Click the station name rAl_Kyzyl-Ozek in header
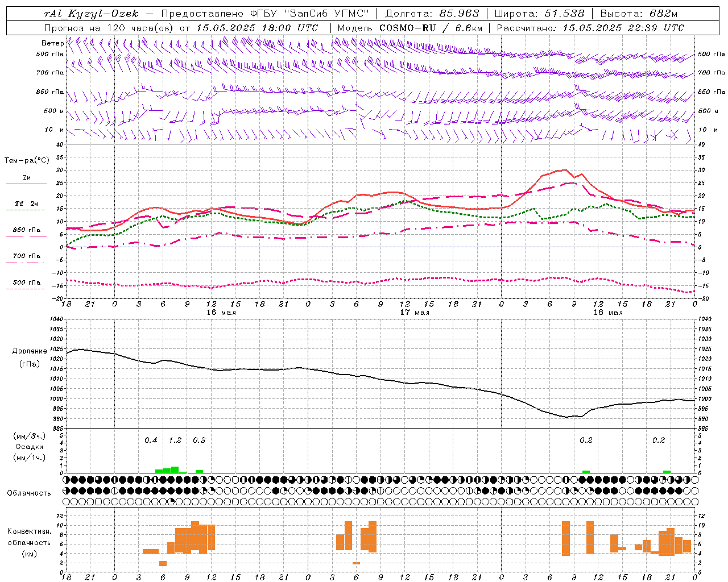The image size is (728, 582). pos(91,14)
